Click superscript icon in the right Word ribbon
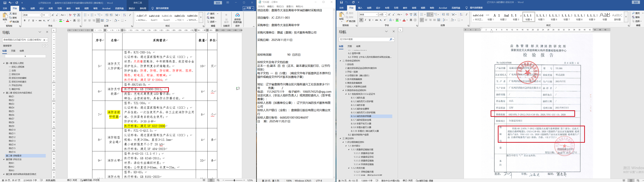Screen dimensions: 644x182 [385, 20]
